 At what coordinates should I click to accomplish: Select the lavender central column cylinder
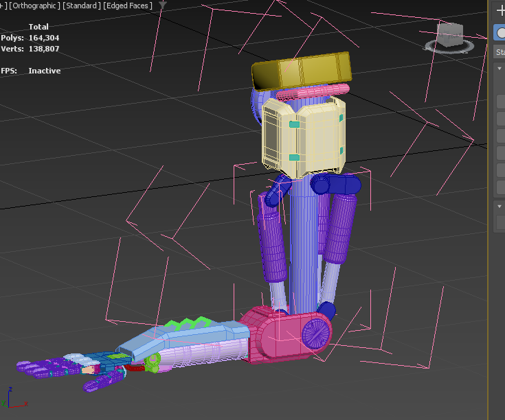(x=304, y=240)
